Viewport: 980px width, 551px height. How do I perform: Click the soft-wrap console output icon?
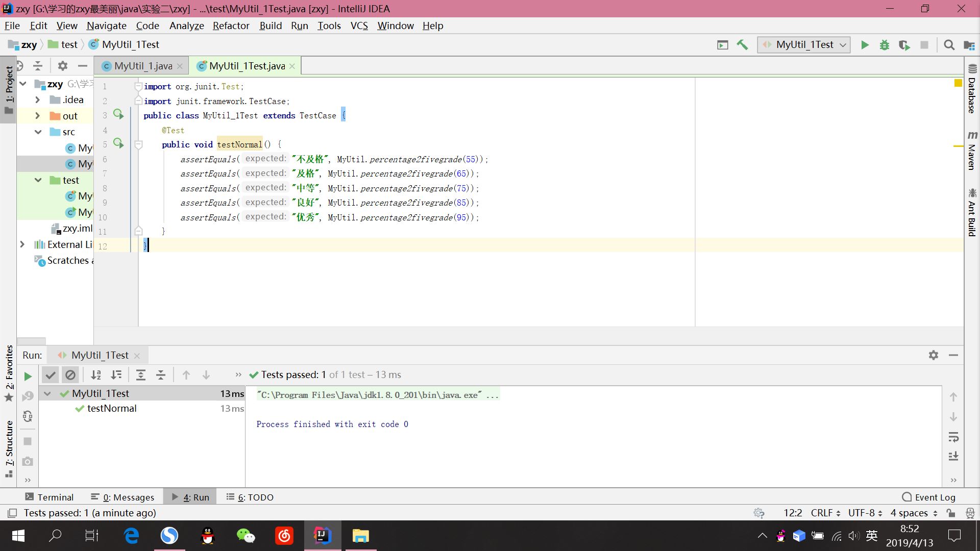coord(953,437)
